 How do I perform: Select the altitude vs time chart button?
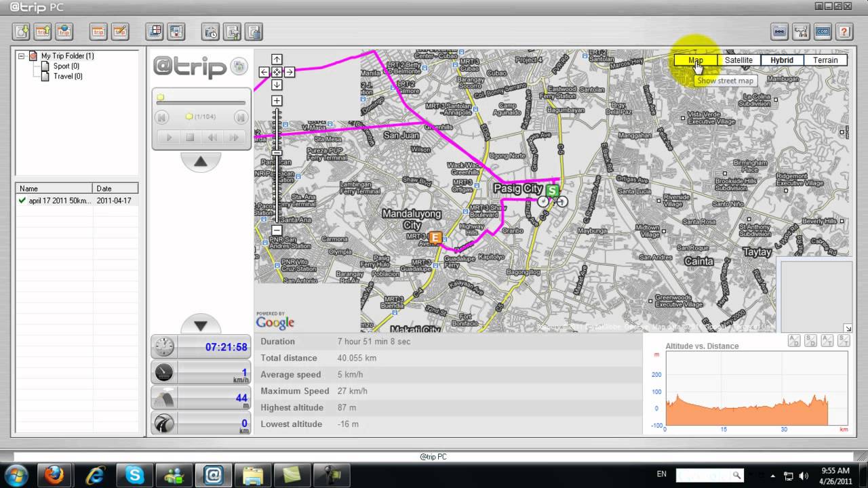point(827,341)
